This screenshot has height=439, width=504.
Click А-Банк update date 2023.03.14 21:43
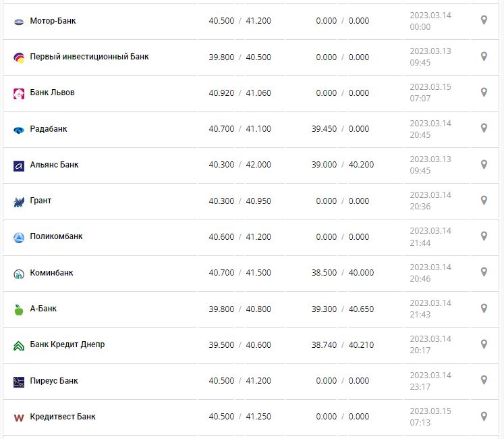point(430,309)
